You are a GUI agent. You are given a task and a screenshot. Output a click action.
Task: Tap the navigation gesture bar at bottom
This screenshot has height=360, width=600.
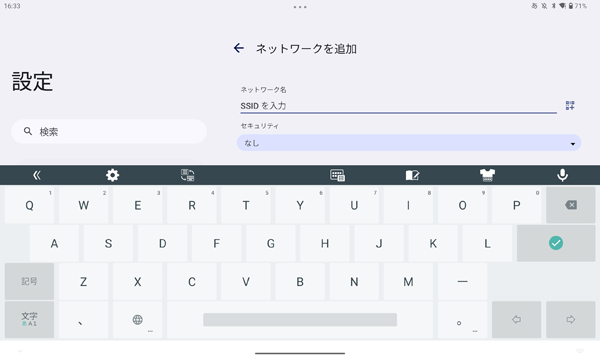coord(300,353)
